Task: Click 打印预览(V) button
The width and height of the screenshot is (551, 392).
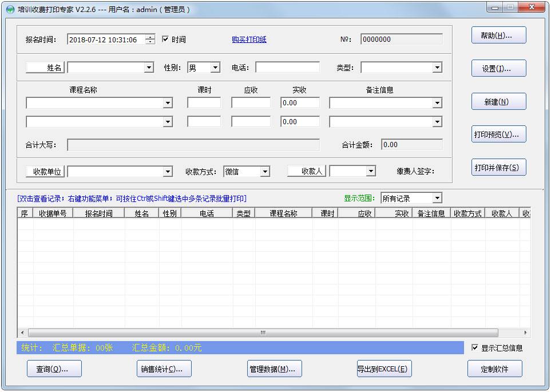Action: point(498,134)
